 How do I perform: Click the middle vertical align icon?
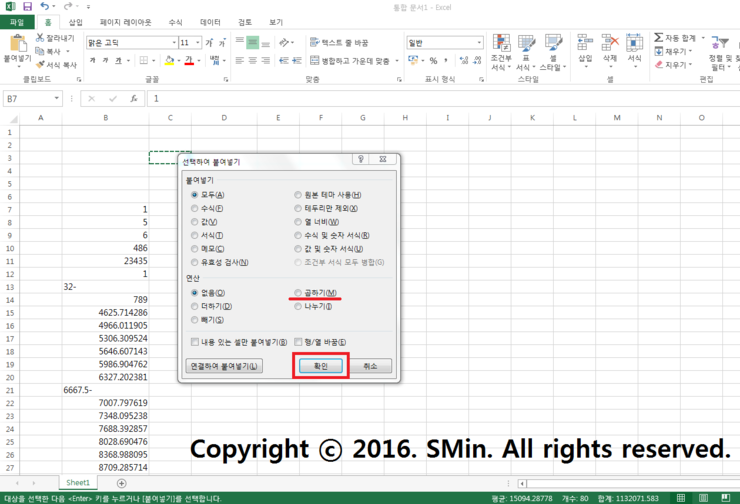coord(252,43)
